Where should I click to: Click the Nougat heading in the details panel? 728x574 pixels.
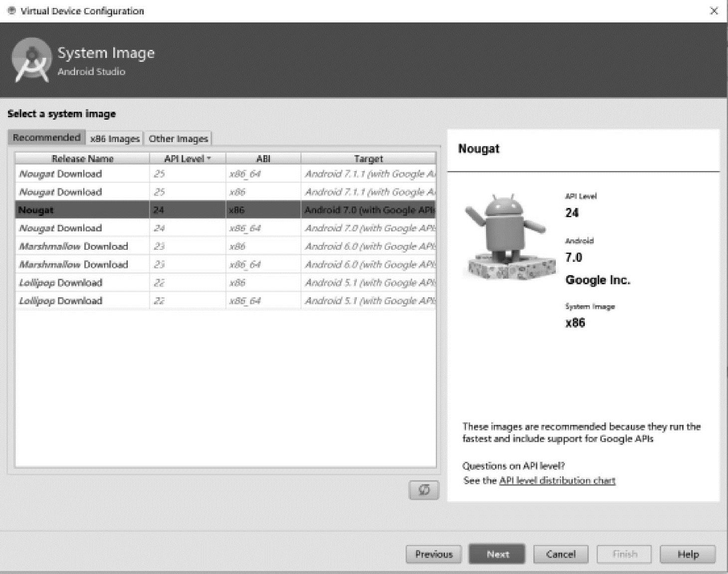(x=479, y=149)
